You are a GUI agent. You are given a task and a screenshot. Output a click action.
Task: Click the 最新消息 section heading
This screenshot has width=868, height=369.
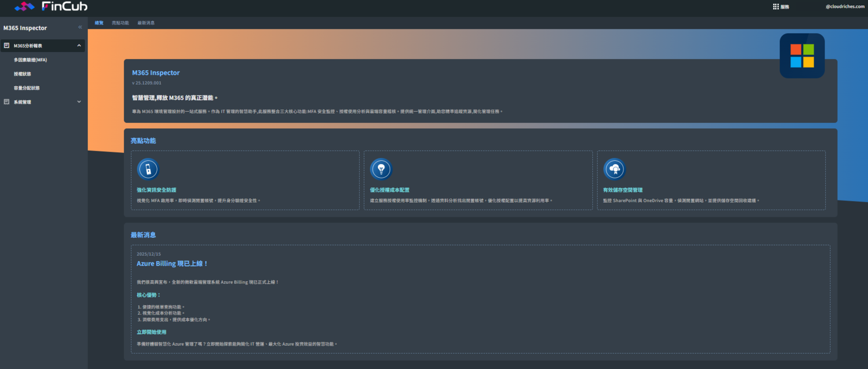tap(143, 235)
